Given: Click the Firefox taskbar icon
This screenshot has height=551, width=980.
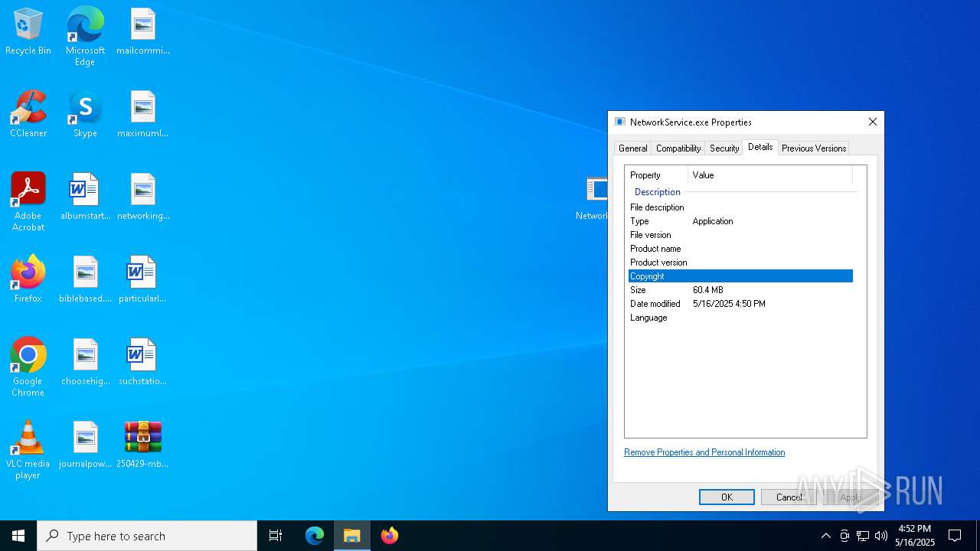Looking at the screenshot, I should click(390, 536).
